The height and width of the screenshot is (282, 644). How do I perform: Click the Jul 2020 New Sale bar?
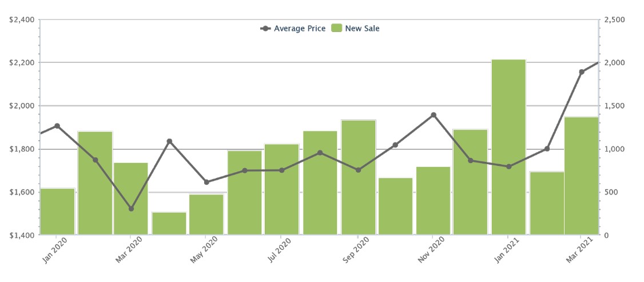pos(281,189)
